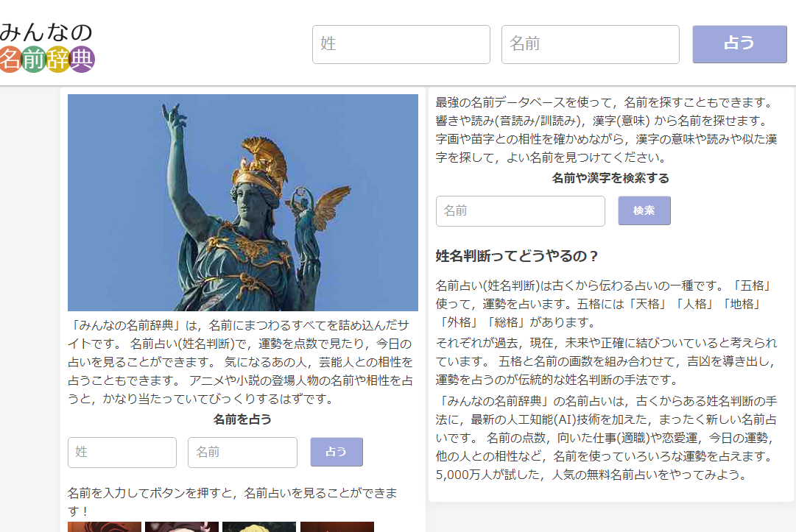The image size is (796, 532).
Task: Click the orange 名 circle in logo
Action: [10, 60]
